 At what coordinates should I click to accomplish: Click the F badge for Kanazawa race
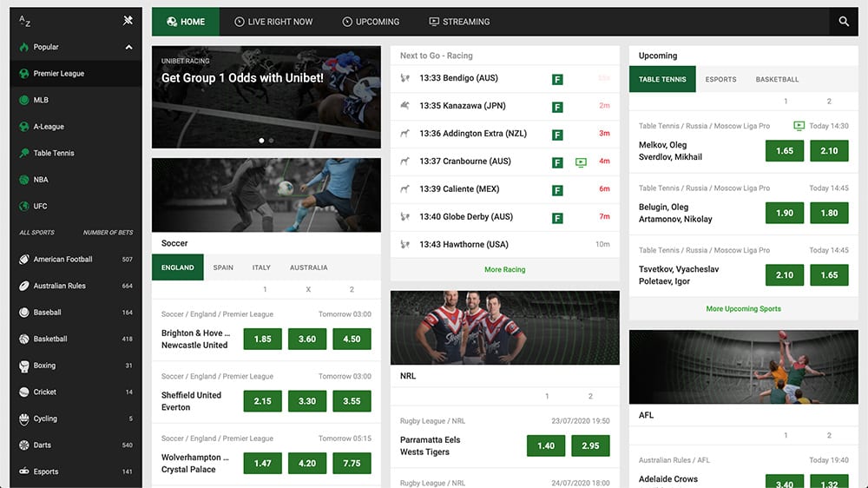[557, 108]
